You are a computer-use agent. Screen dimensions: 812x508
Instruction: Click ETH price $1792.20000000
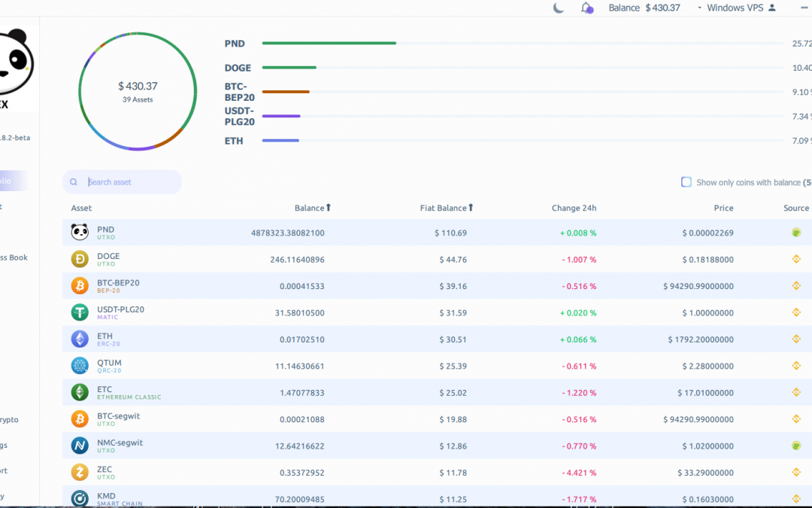pyautogui.click(x=701, y=339)
